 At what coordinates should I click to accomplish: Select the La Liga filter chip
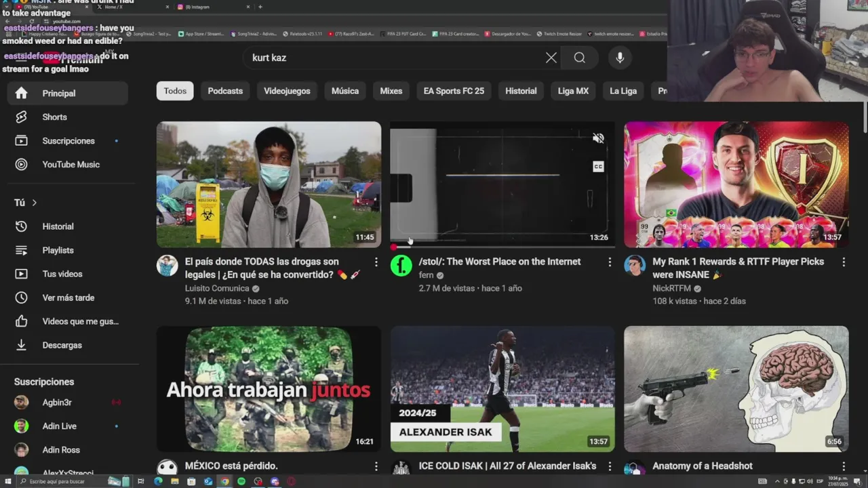click(x=623, y=91)
